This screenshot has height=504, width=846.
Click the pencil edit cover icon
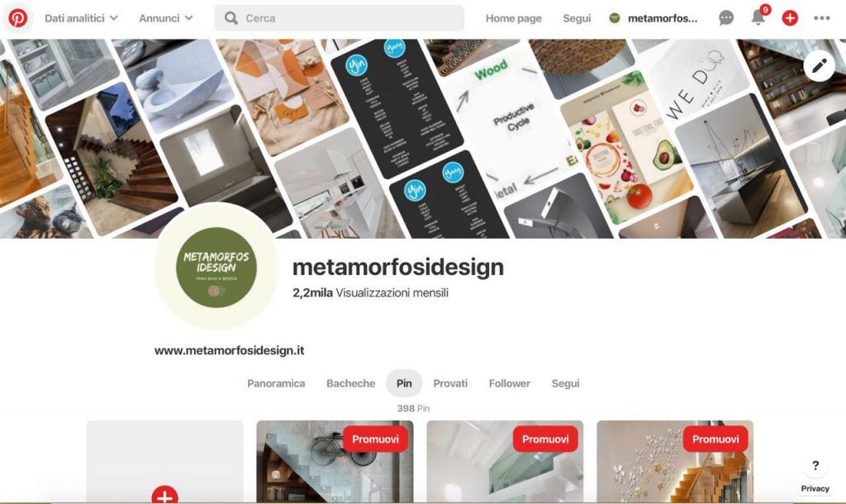[x=819, y=66]
